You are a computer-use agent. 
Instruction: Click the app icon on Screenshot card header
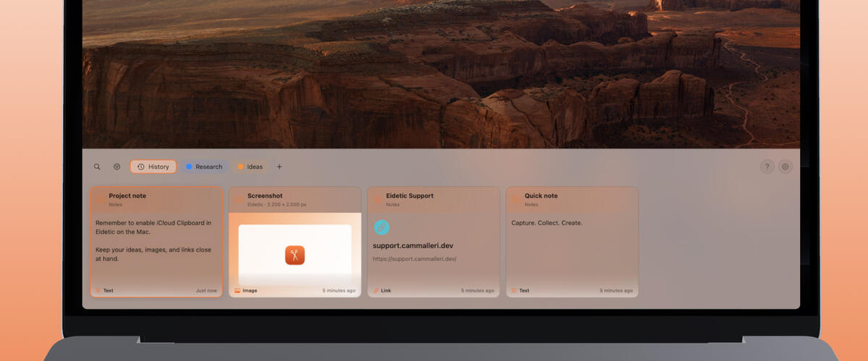(x=239, y=199)
